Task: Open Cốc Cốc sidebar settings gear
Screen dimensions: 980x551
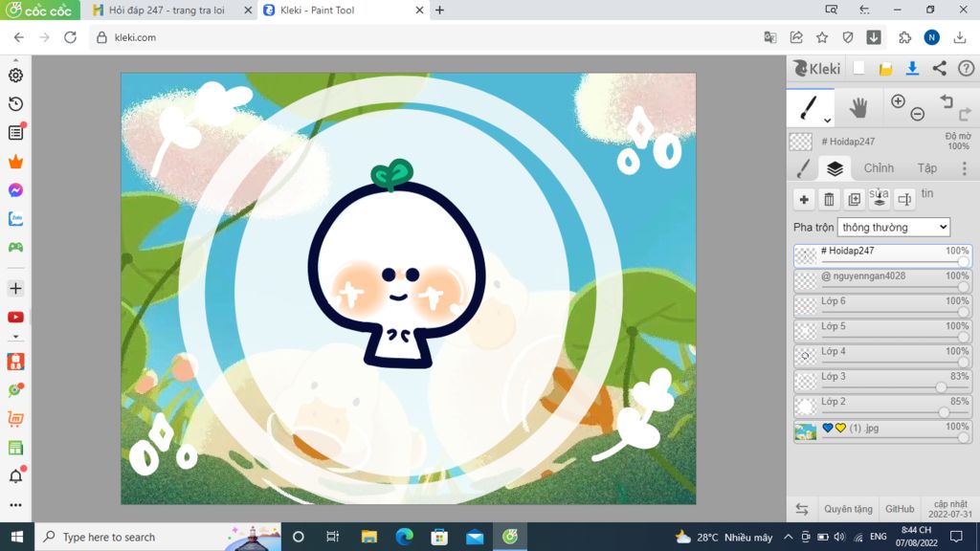Action: tap(15, 75)
